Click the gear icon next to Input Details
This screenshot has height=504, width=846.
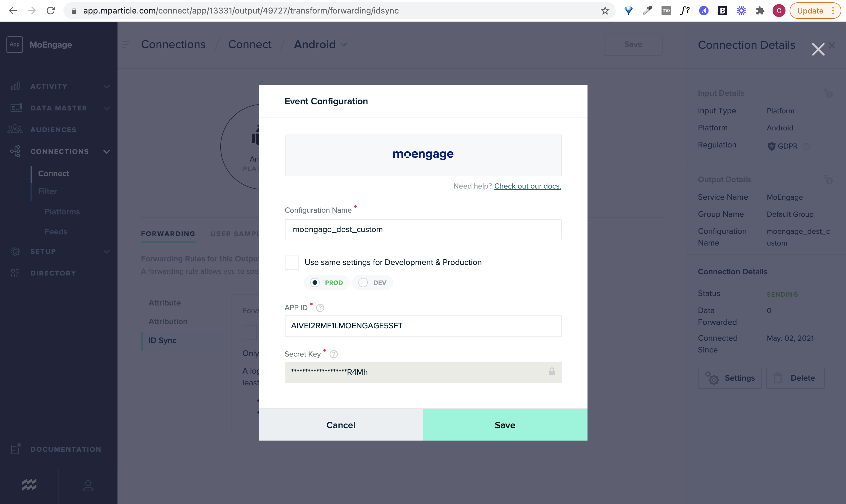click(828, 93)
